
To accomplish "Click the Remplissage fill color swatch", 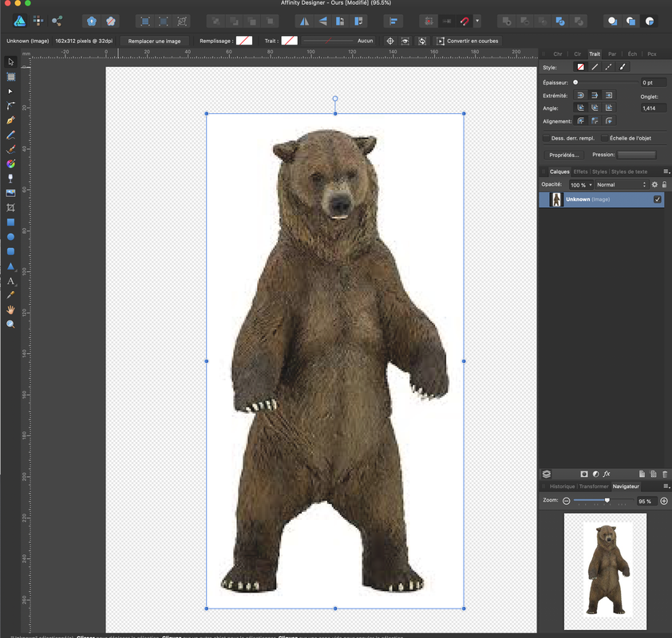I will 244,41.
